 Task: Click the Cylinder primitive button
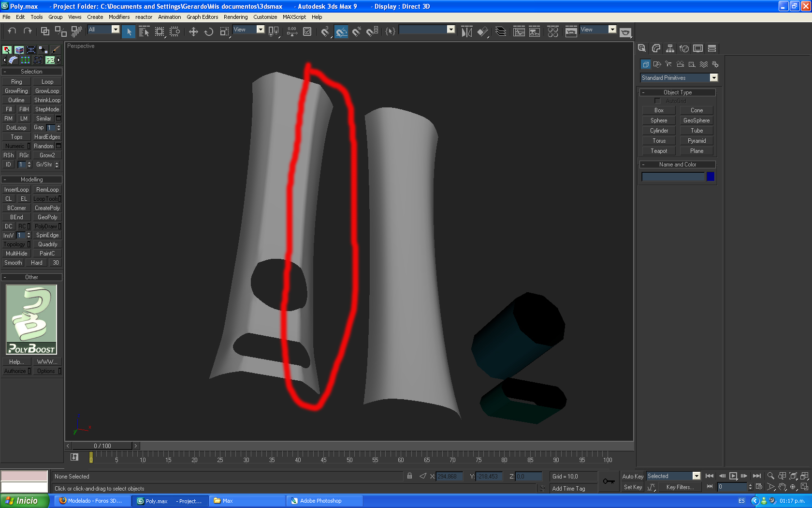coord(659,131)
